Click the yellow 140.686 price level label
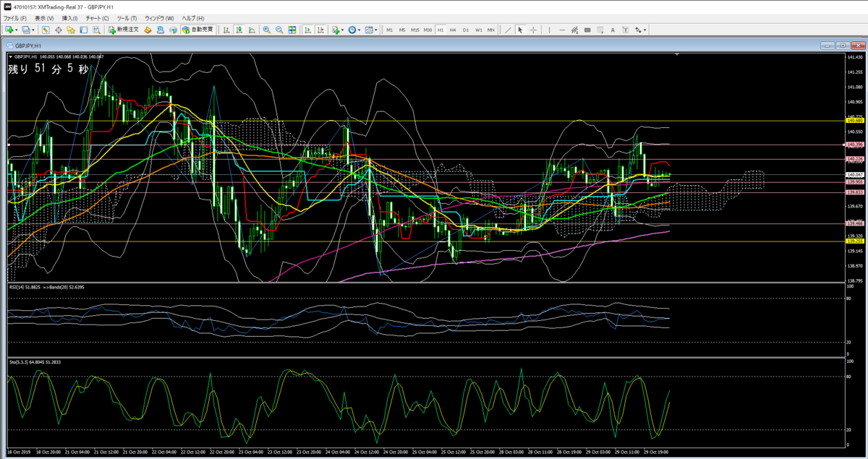The height and width of the screenshot is (459, 868). coord(854,121)
